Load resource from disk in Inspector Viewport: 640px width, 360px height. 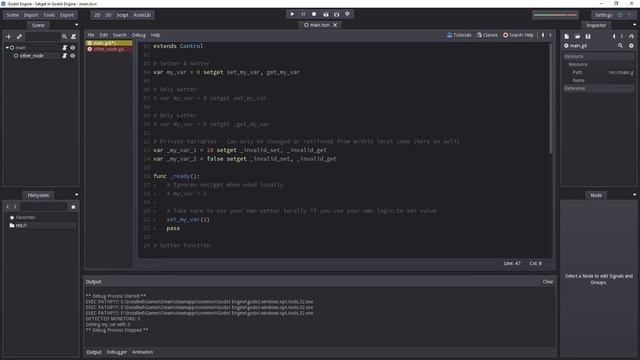pyautogui.click(x=577, y=36)
